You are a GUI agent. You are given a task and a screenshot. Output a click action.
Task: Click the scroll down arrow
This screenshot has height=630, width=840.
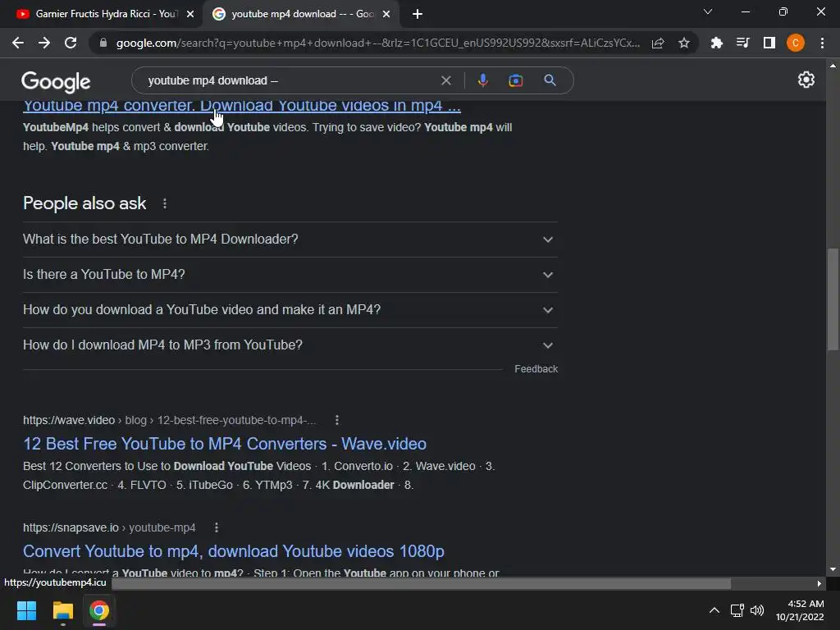[x=833, y=569]
